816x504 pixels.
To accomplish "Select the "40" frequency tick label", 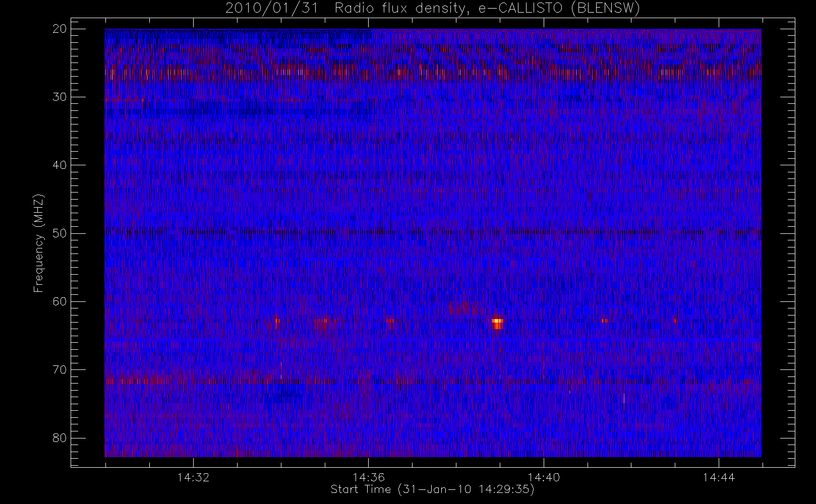I will click(x=60, y=165).
